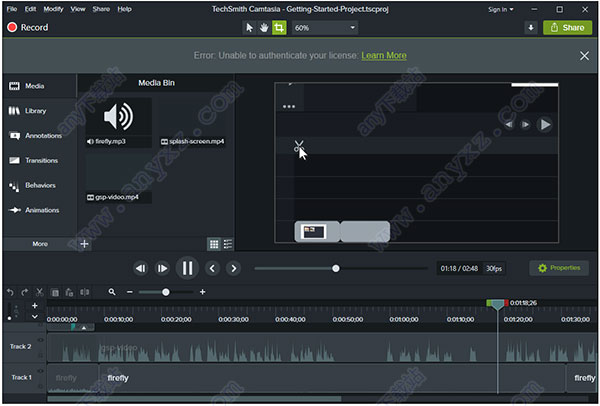The width and height of the screenshot is (600, 406).
Task: Open the Sign In dropdown
Action: point(501,10)
